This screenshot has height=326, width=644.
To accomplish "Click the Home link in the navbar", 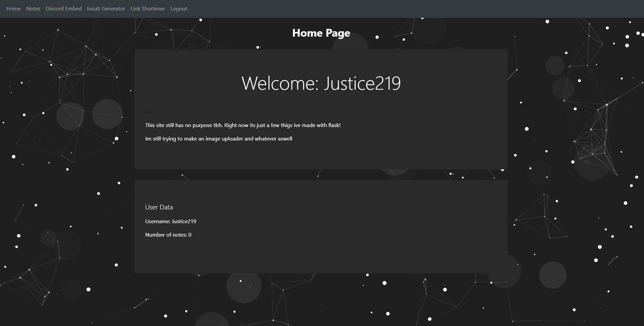I will coord(13,8).
